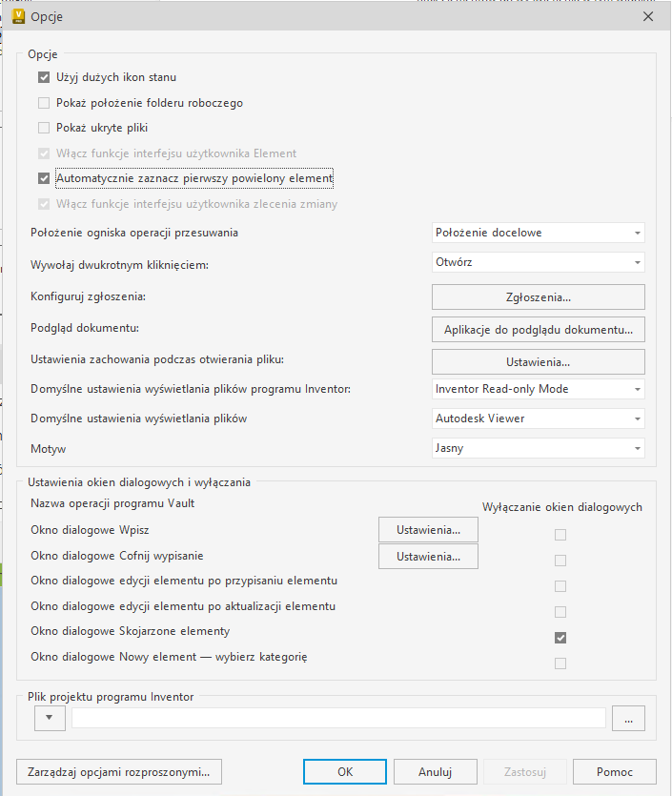The height and width of the screenshot is (796, 672).
Task: Enable 'Pokaż ukryte pliki' checkbox
Action: (x=44, y=128)
